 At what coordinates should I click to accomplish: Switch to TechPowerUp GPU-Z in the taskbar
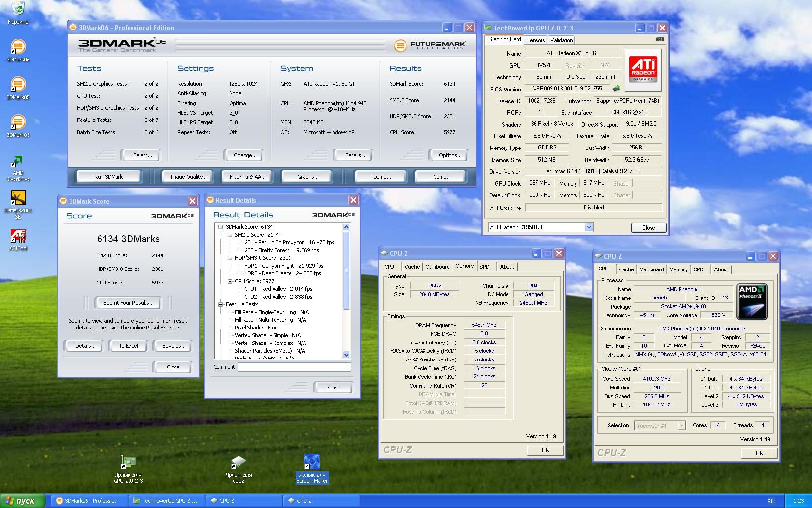click(166, 501)
